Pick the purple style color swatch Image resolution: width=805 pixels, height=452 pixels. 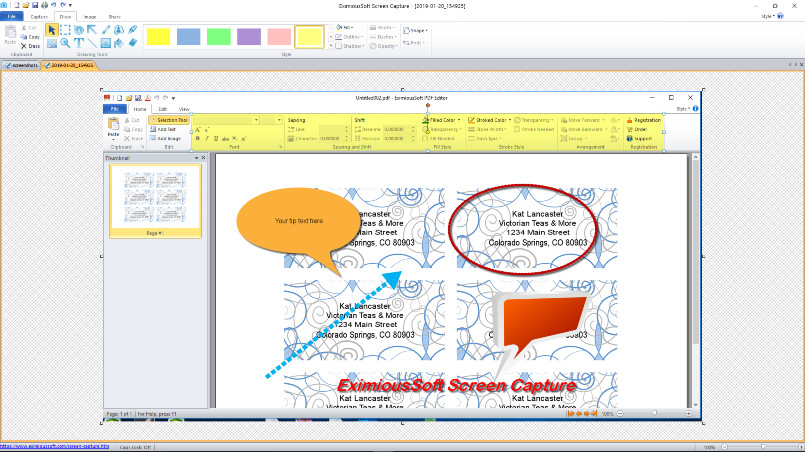click(x=249, y=37)
